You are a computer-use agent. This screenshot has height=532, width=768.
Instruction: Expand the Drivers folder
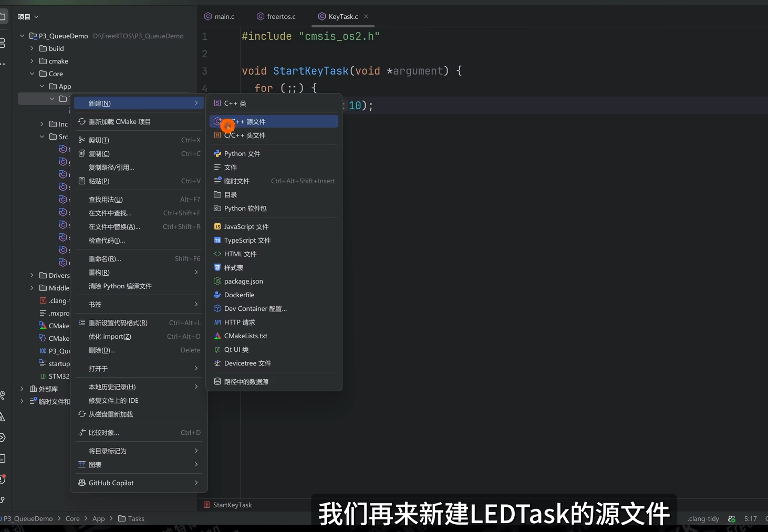click(x=32, y=275)
